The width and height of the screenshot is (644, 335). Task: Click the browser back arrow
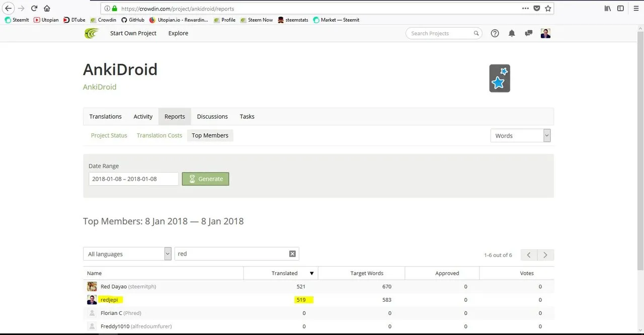click(8, 9)
